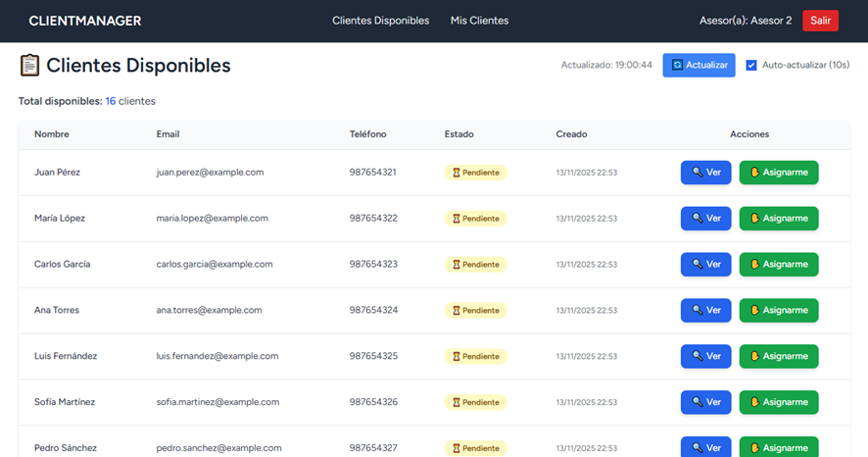This screenshot has width=868, height=457.
Task: Click the clipboard icon beside Clientes Disponibles
Action: pos(29,66)
